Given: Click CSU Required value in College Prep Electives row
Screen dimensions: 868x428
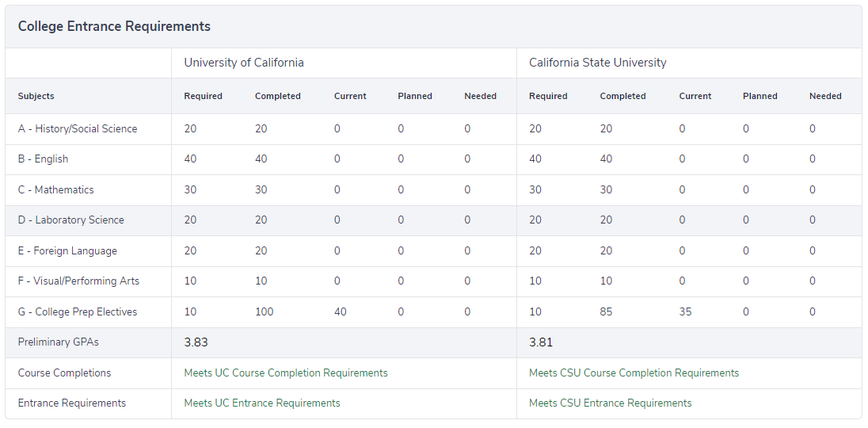Looking at the screenshot, I should (x=535, y=311).
